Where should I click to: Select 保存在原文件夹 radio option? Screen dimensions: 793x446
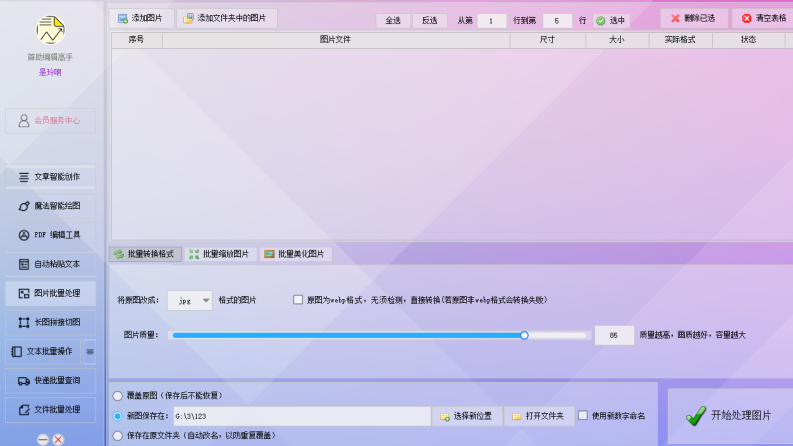[118, 435]
